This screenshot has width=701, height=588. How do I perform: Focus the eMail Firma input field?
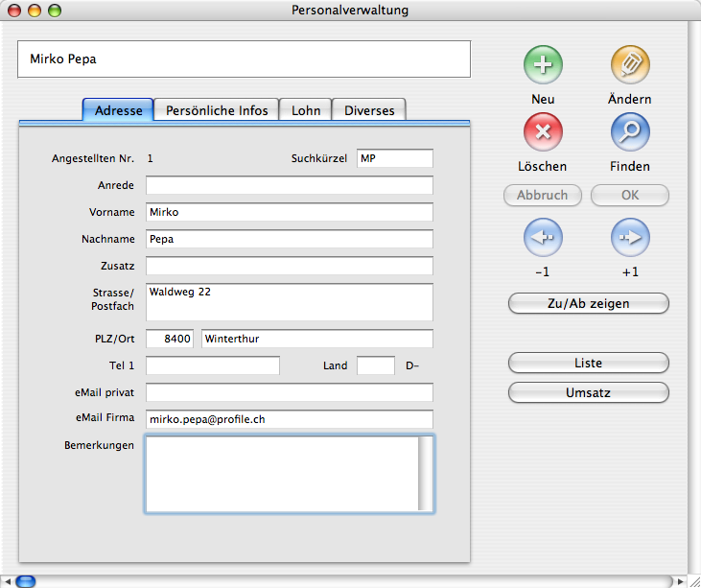[x=289, y=419]
